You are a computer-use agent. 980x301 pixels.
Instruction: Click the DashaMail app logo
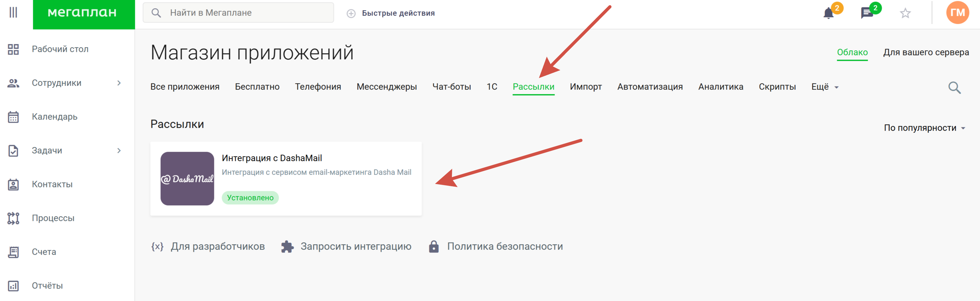click(x=187, y=179)
